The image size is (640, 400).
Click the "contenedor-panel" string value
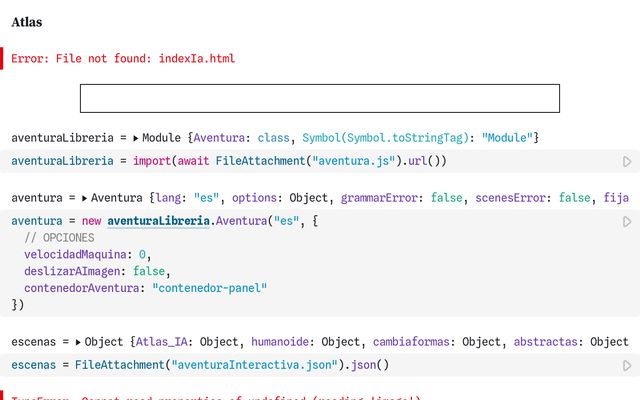click(x=210, y=288)
